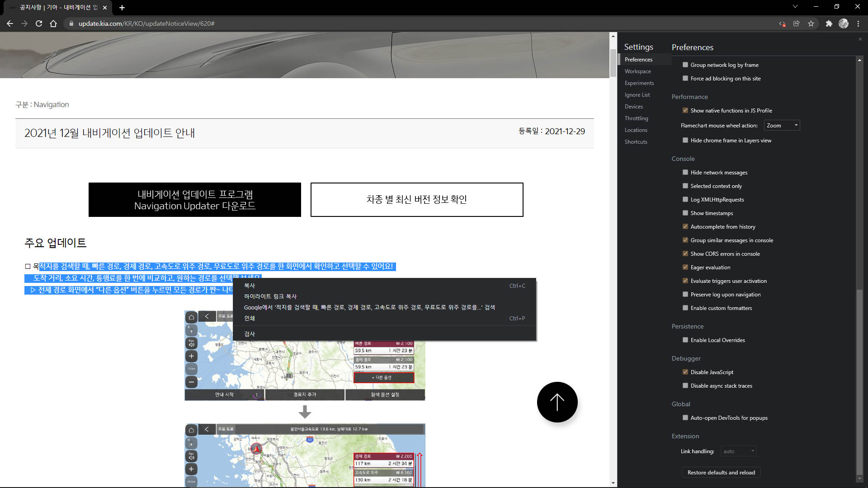Viewport: 868px width, 488px height.
Task: Click Restore defaults and reload button
Action: 721,472
